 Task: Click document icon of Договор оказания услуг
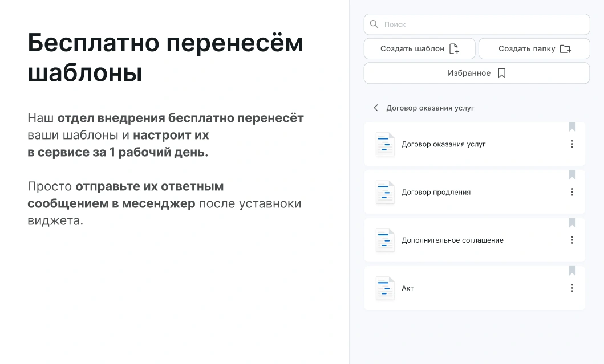385,144
